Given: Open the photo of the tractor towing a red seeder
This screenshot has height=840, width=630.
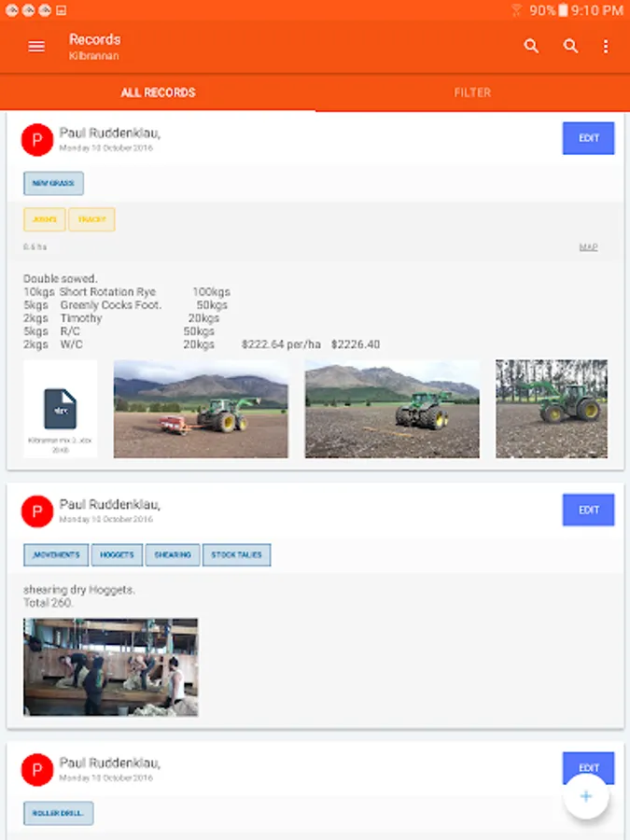Looking at the screenshot, I should tap(201, 409).
